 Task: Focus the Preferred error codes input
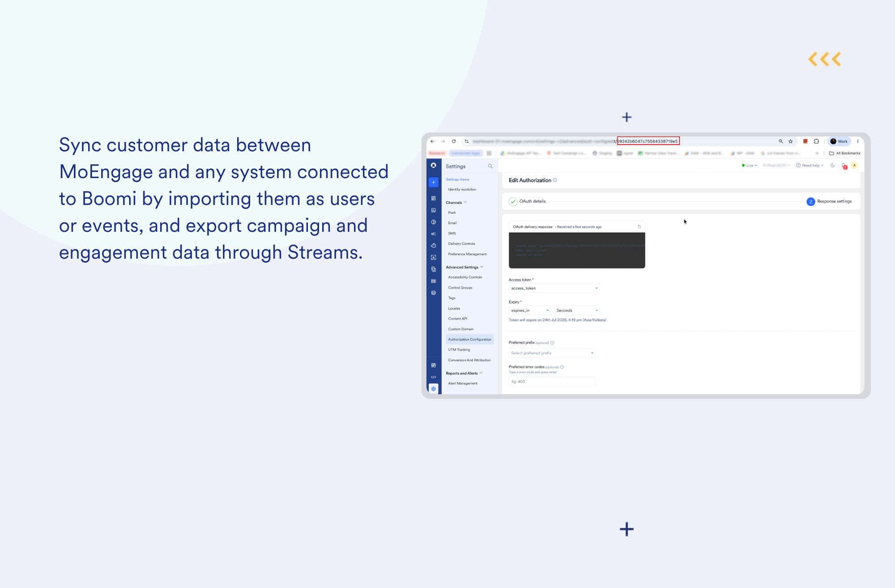[x=552, y=382]
